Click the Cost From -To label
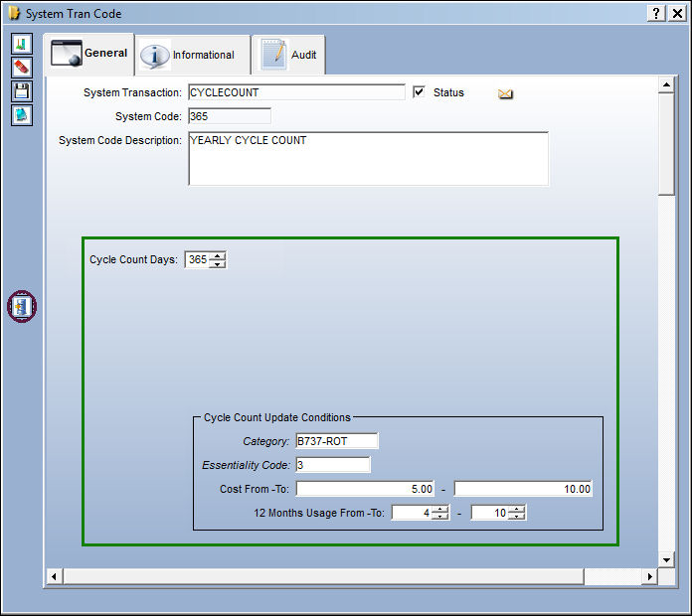692x616 pixels. (x=255, y=489)
